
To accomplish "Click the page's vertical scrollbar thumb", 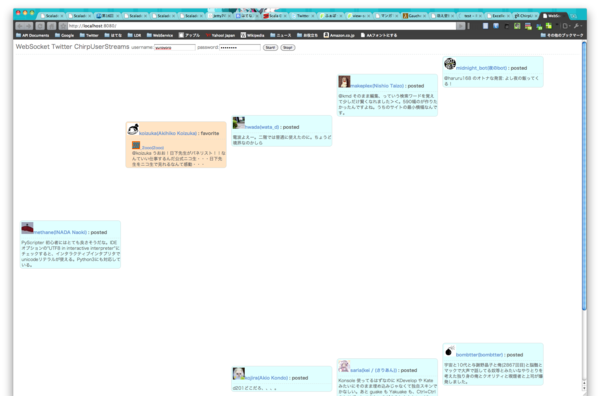I will point(584,176).
